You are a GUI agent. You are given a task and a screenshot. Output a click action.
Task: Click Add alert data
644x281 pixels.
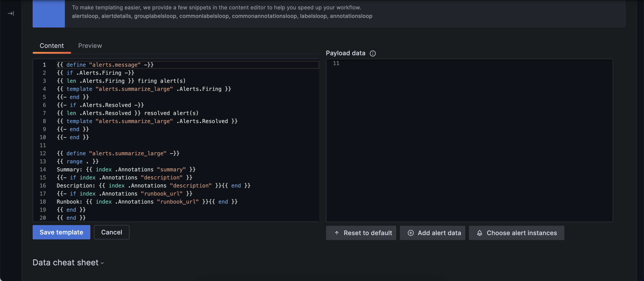coord(432,233)
